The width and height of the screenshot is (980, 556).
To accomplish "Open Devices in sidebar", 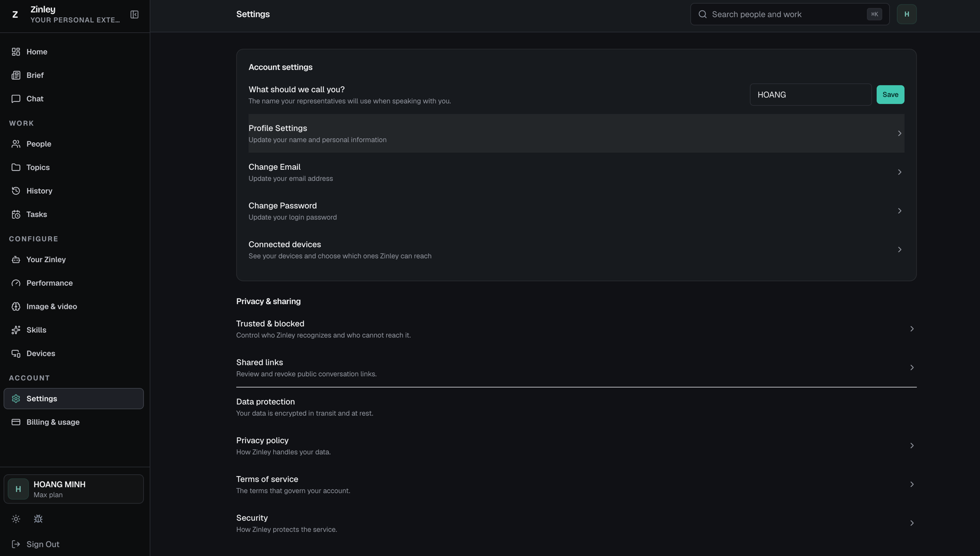I will click(73, 354).
